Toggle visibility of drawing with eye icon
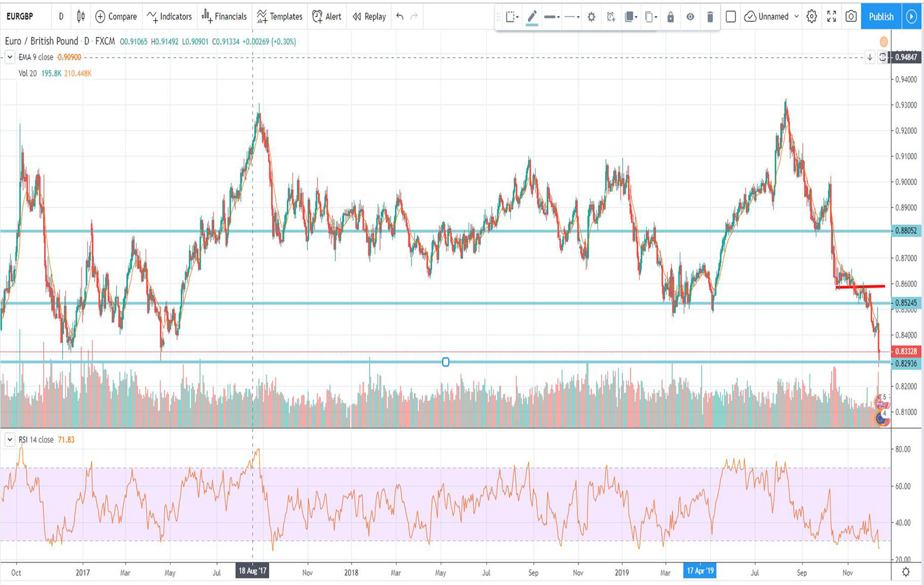 [690, 17]
